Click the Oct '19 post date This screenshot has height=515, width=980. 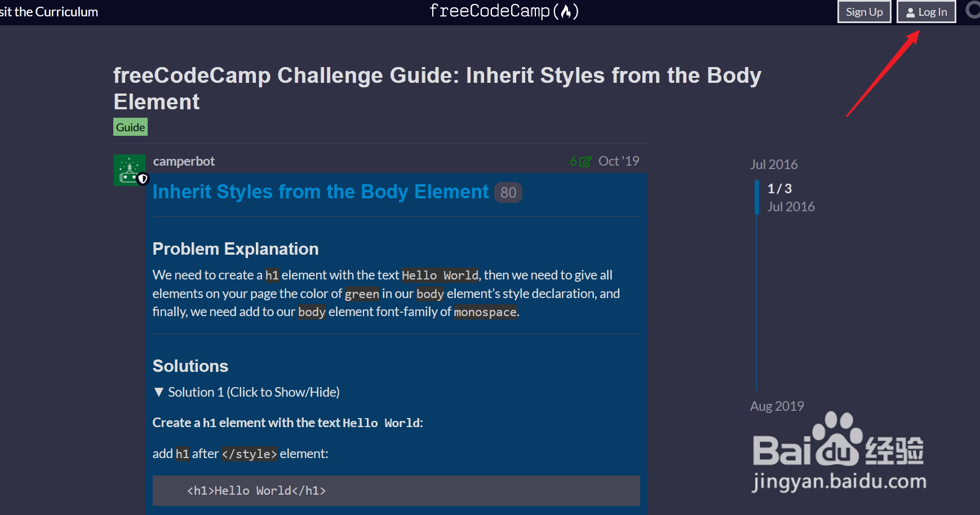coord(619,161)
